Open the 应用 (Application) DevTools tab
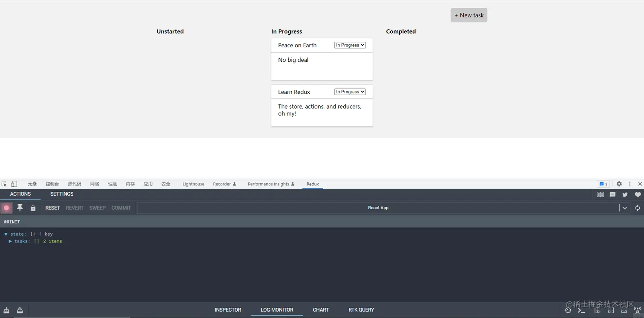The image size is (644, 318). [x=148, y=184]
